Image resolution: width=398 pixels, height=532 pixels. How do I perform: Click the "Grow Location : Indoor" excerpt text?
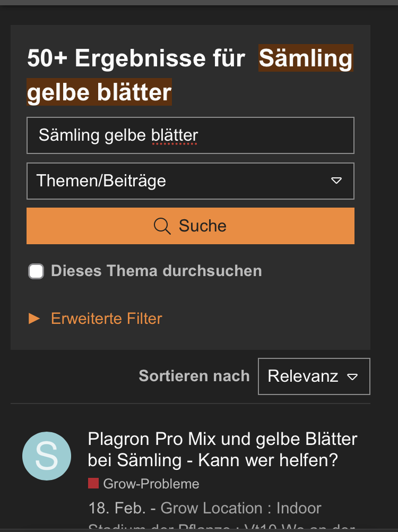click(240, 508)
